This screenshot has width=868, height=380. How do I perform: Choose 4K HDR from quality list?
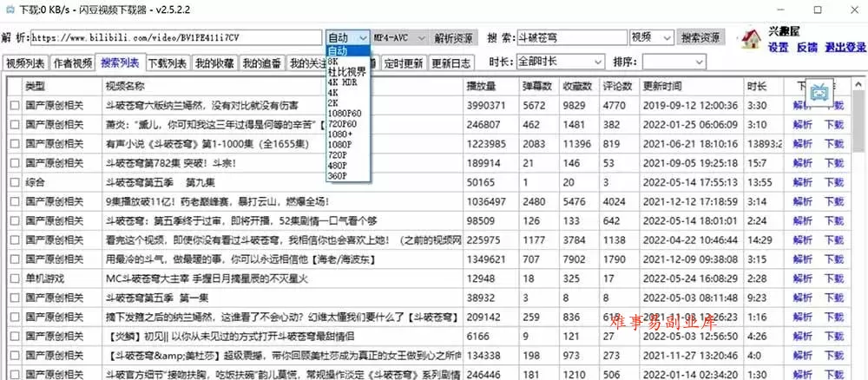tap(348, 82)
